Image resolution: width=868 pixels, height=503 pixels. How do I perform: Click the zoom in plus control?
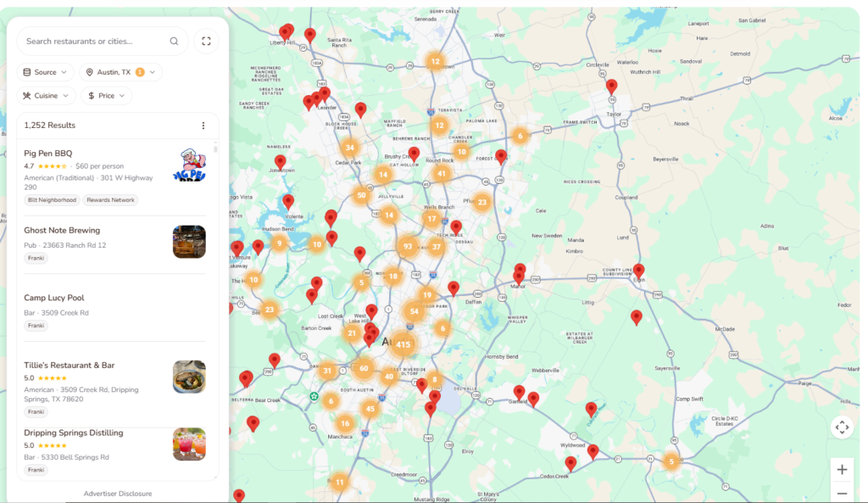coord(842,469)
